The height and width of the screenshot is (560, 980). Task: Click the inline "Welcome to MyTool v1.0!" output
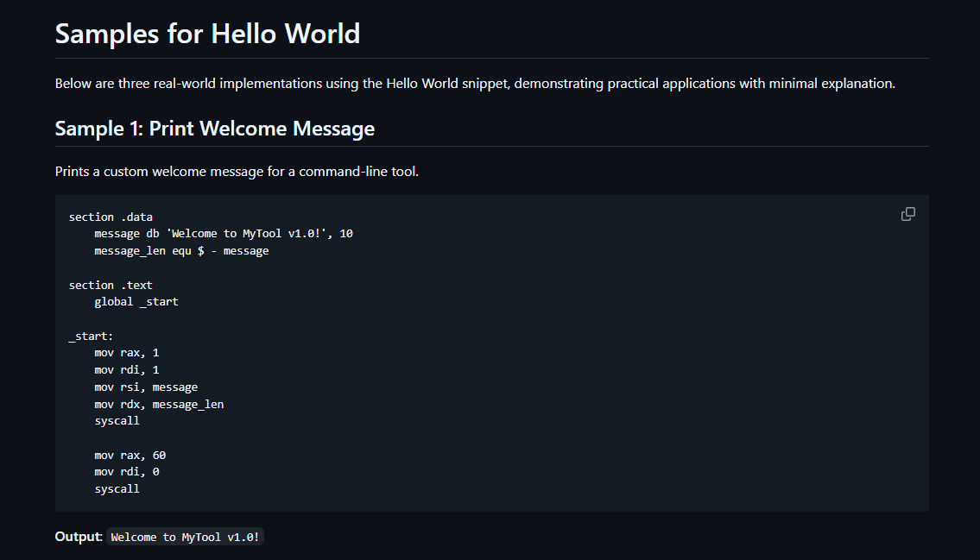point(185,537)
